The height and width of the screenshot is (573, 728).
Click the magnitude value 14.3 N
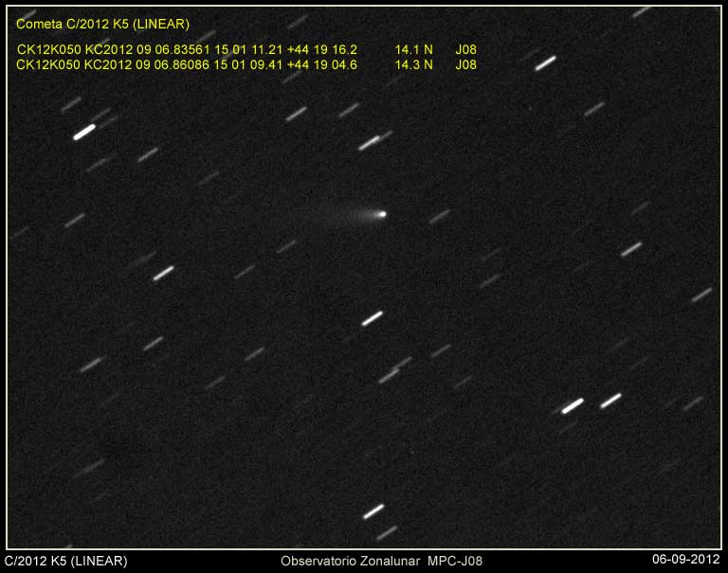point(413,64)
